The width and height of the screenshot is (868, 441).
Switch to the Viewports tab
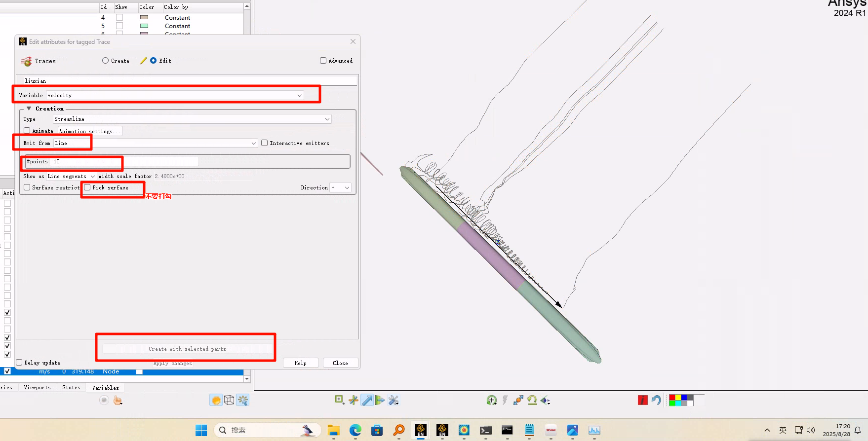tap(38, 388)
